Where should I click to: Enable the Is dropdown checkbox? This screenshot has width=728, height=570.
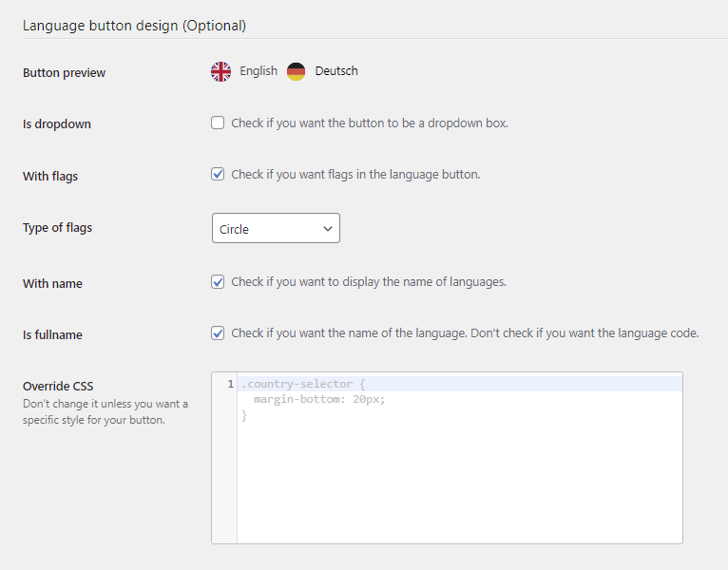click(x=219, y=123)
